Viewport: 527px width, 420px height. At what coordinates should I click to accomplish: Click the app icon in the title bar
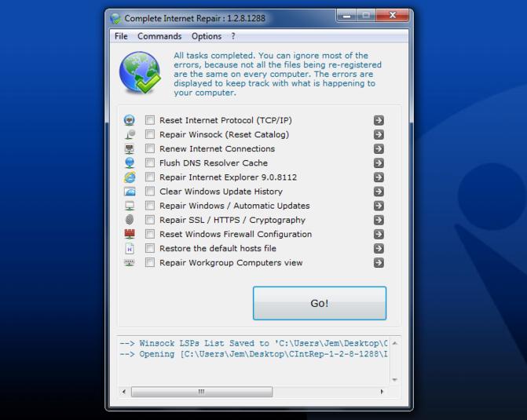click(115, 18)
